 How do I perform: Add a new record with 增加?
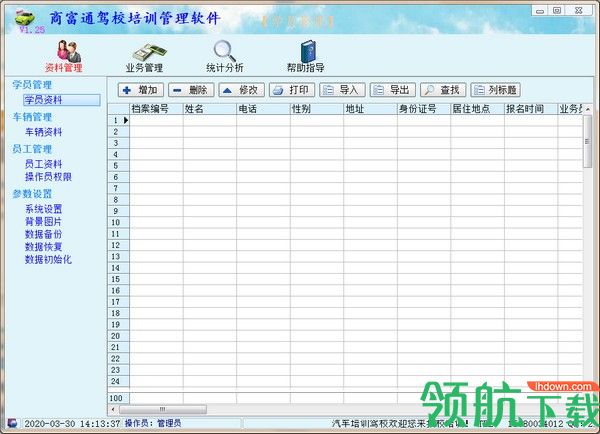click(141, 90)
